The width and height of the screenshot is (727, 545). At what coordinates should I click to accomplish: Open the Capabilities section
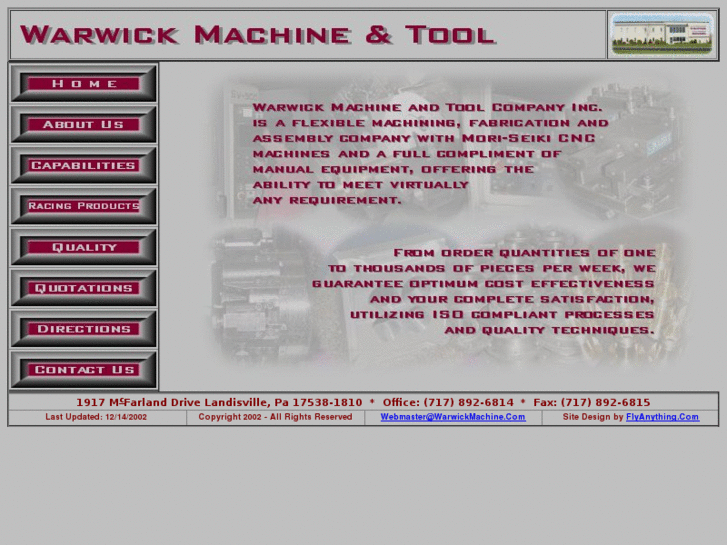click(x=83, y=165)
